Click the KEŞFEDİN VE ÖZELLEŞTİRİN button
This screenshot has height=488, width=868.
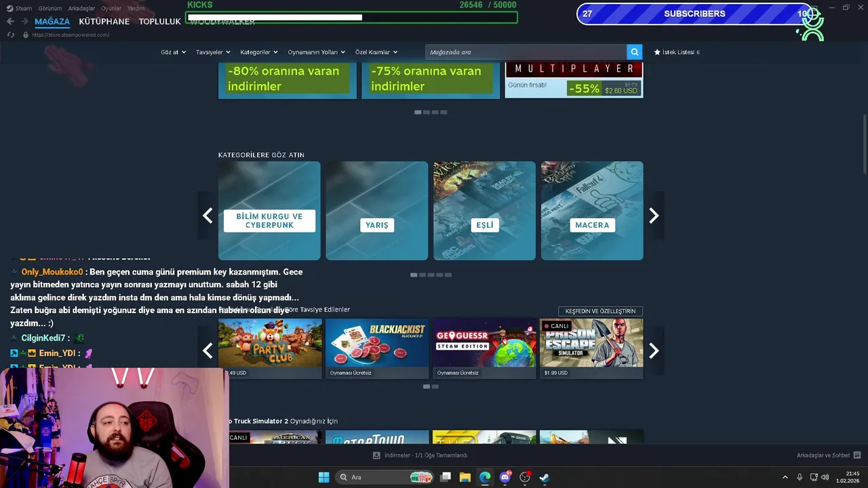(x=600, y=311)
